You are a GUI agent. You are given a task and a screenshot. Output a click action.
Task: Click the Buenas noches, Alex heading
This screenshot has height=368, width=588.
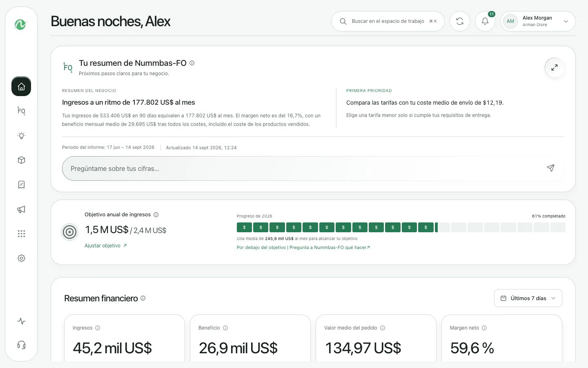pos(111,21)
